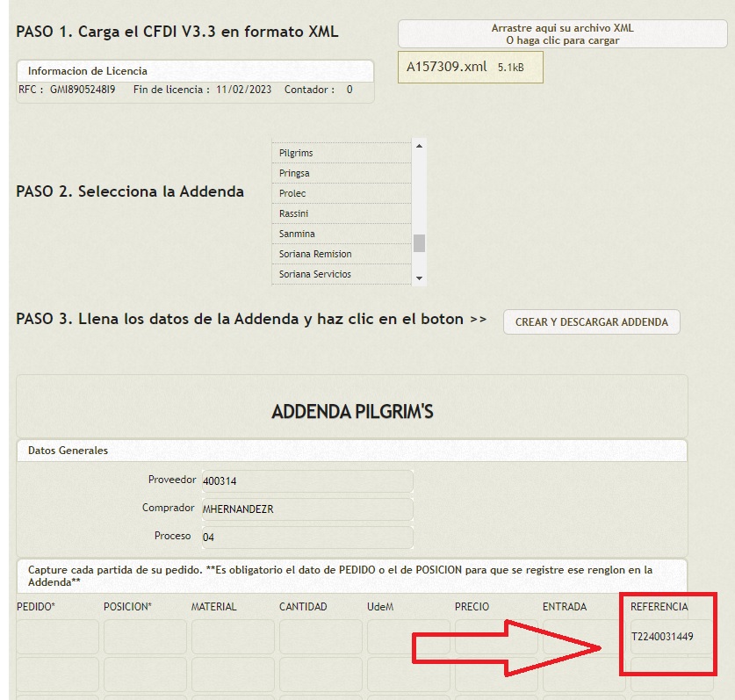The height and width of the screenshot is (700, 735).
Task: Focus the Proveedor field with 400314
Action: (x=307, y=481)
